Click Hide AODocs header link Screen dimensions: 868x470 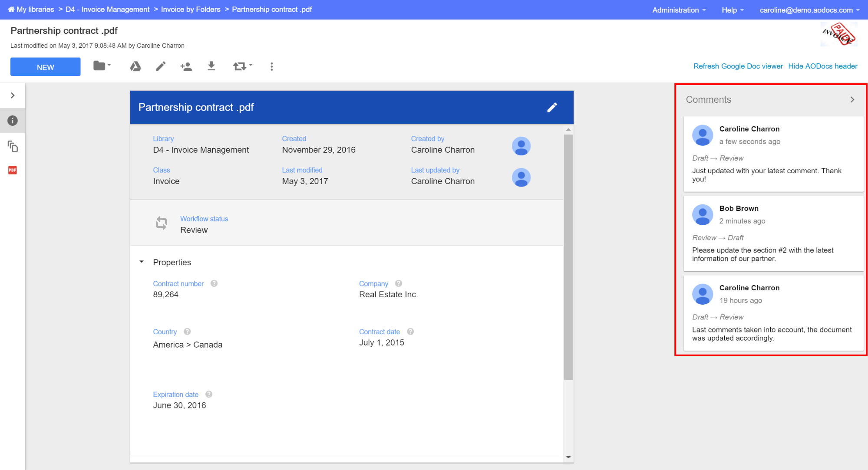[823, 66]
